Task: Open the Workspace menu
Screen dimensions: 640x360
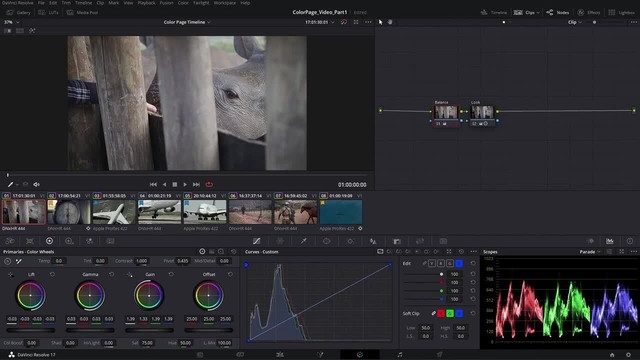Action: point(224,3)
